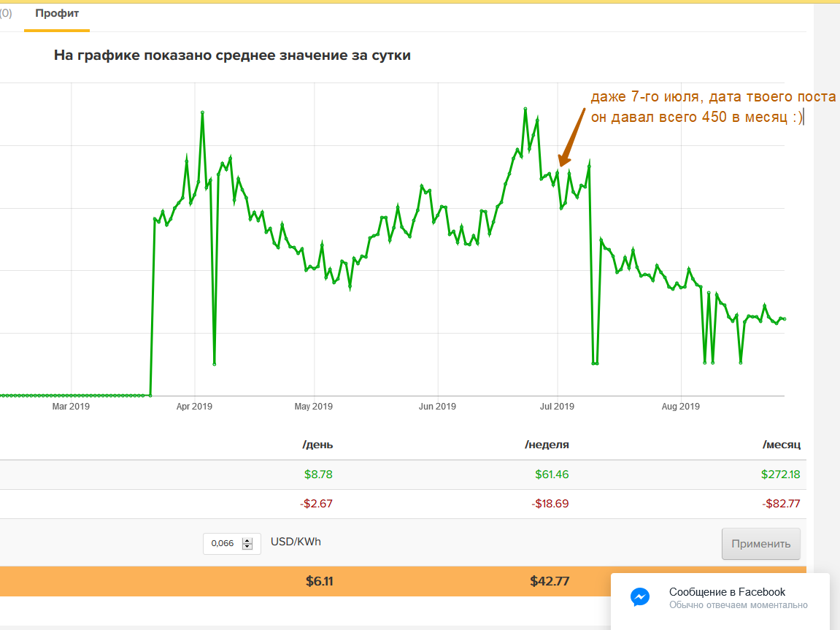Click the early April 2019 chart peak
The width and height of the screenshot is (840, 630).
[202, 112]
